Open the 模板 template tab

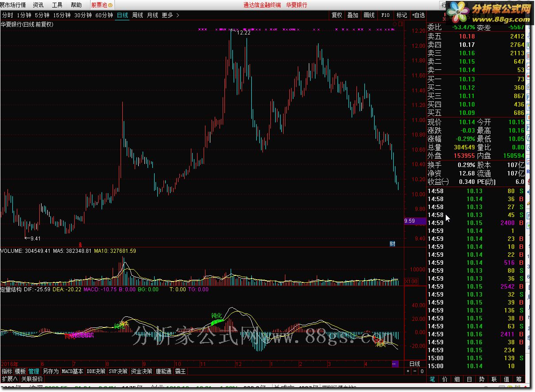pyautogui.click(x=20, y=371)
